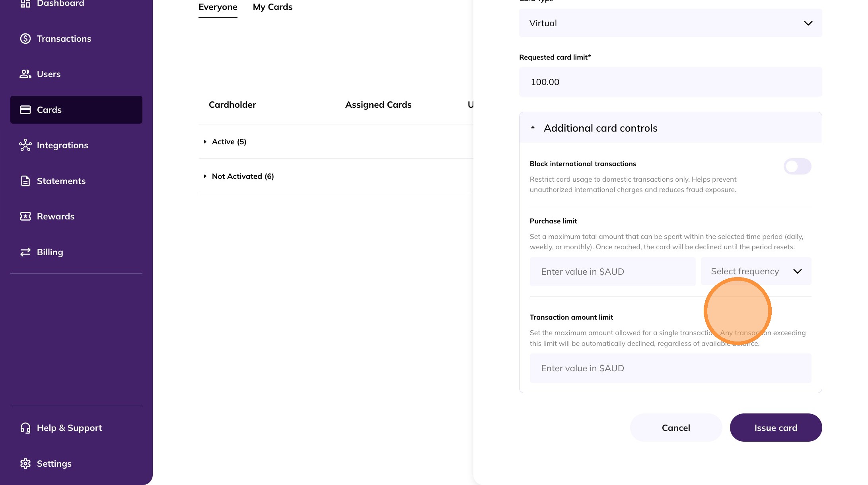Toggle Block international transactions switch
The height and width of the screenshot is (485, 868).
click(797, 166)
